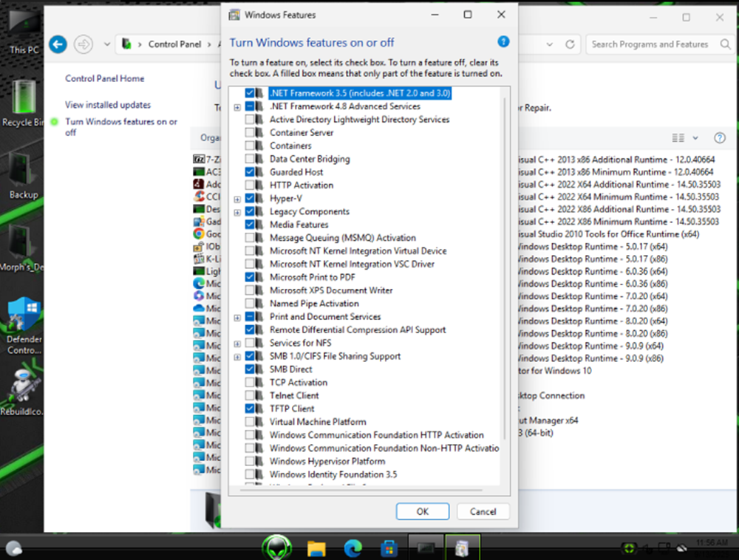Screen dimensions: 739x560
Task: Open the View installed updates link
Action: [108, 105]
